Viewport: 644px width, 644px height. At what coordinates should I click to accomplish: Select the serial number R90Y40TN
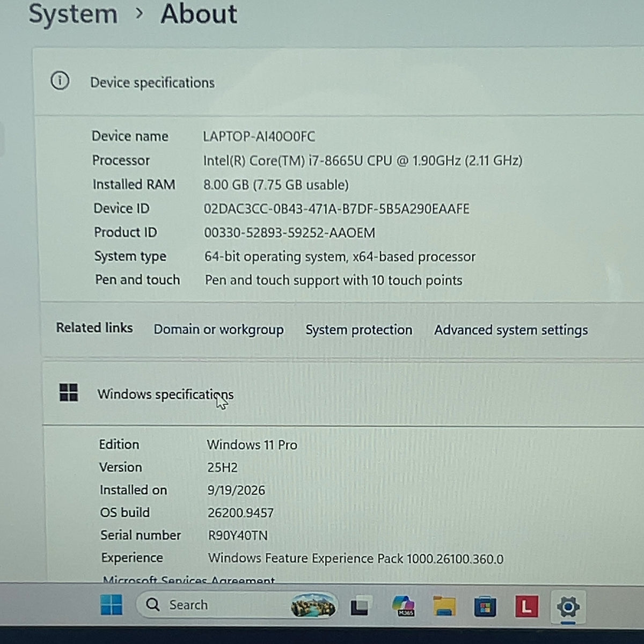coord(238,535)
